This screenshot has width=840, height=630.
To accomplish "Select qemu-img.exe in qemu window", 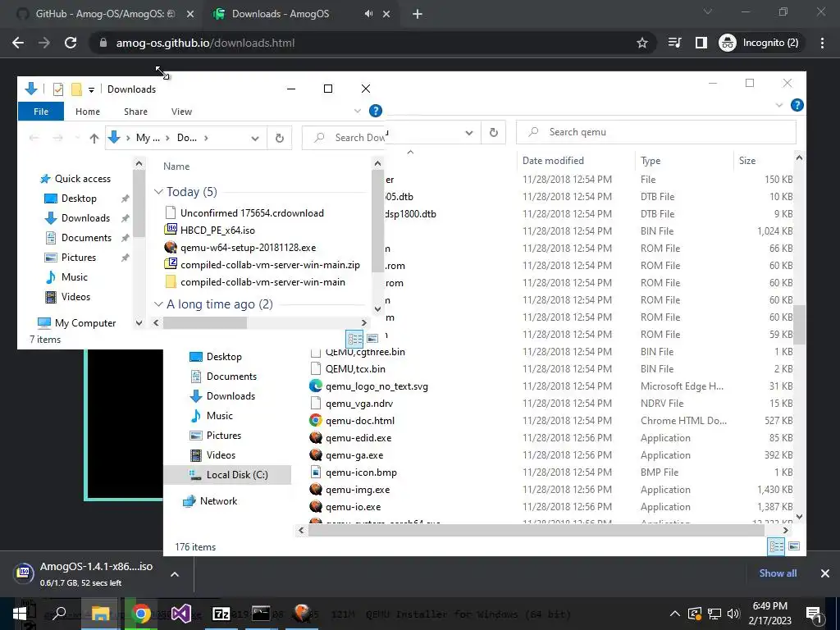I will (x=358, y=490).
